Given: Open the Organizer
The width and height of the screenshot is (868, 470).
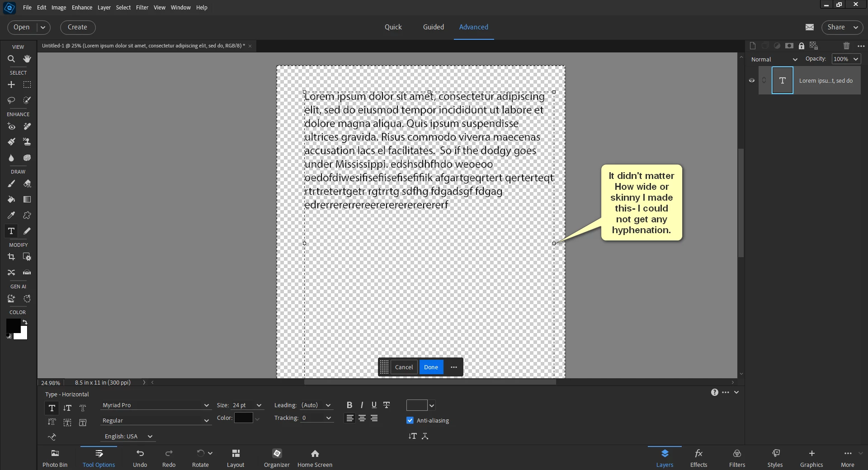Looking at the screenshot, I should tap(277, 458).
